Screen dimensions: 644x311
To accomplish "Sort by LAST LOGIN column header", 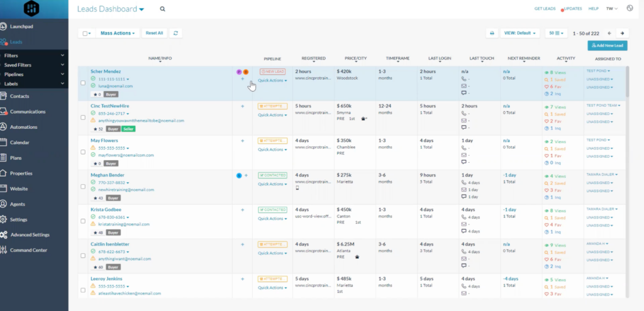I will point(440,58).
